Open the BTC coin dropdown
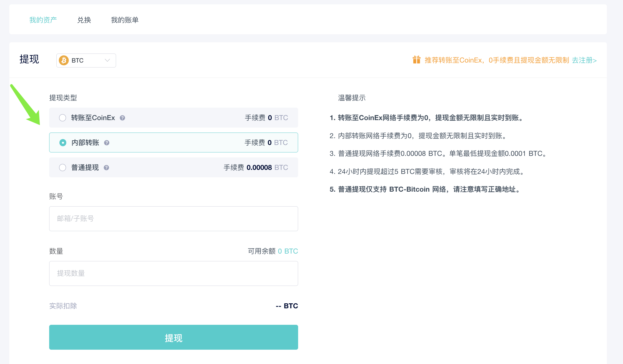The width and height of the screenshot is (623, 364). (x=86, y=60)
